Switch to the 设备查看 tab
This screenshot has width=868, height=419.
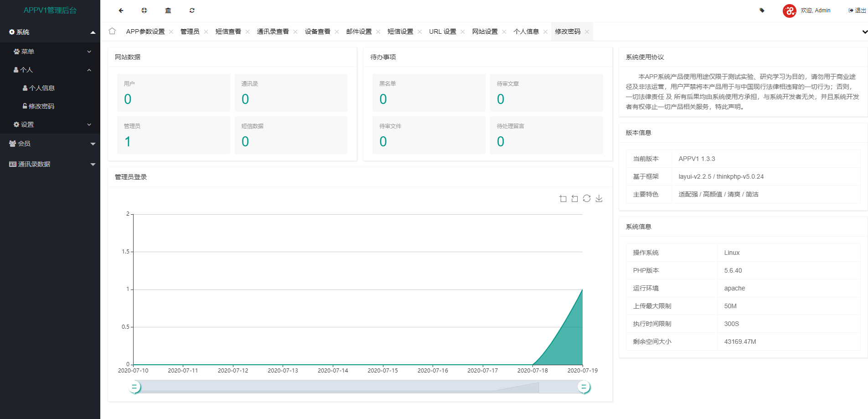pos(318,31)
